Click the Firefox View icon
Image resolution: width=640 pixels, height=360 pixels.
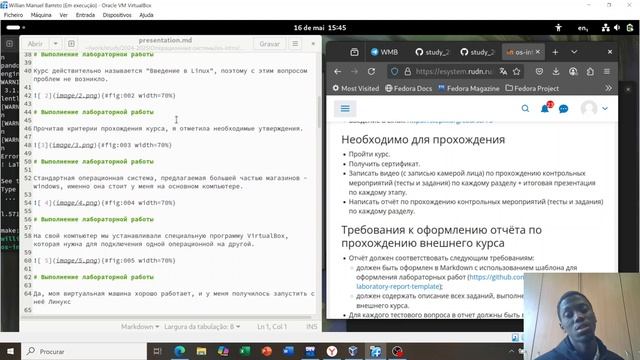pyautogui.click(x=354, y=52)
